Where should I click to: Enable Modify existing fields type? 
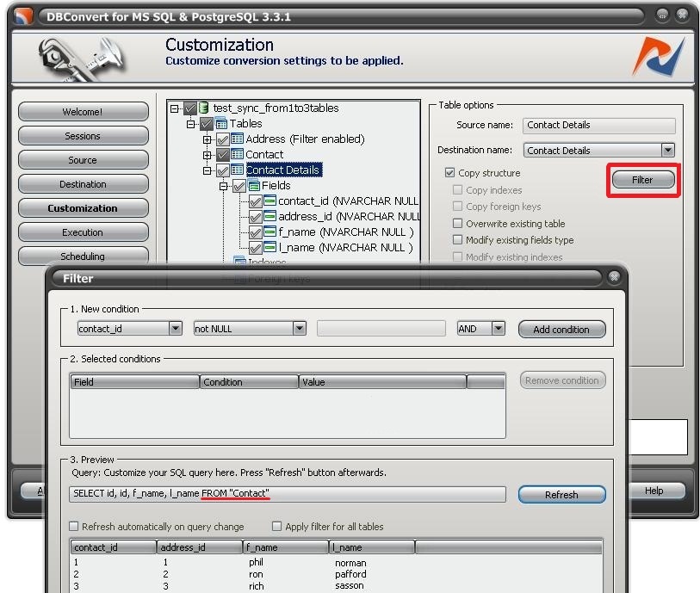(457, 239)
